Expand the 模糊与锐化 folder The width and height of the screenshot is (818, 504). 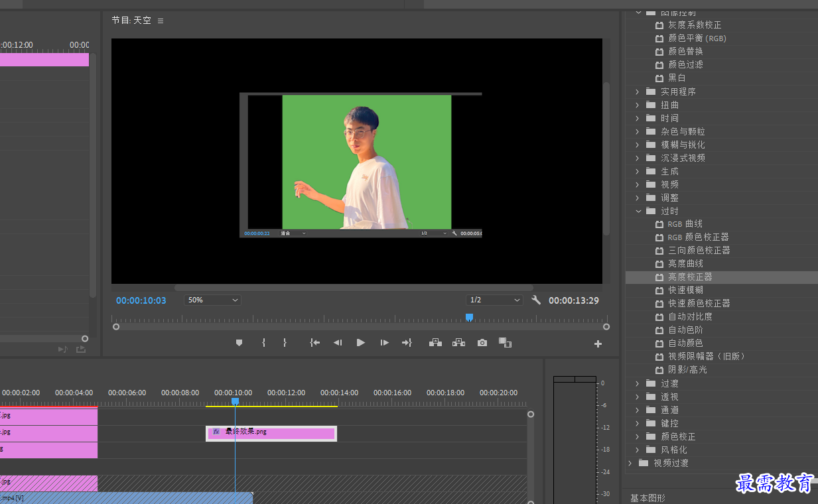coord(638,145)
